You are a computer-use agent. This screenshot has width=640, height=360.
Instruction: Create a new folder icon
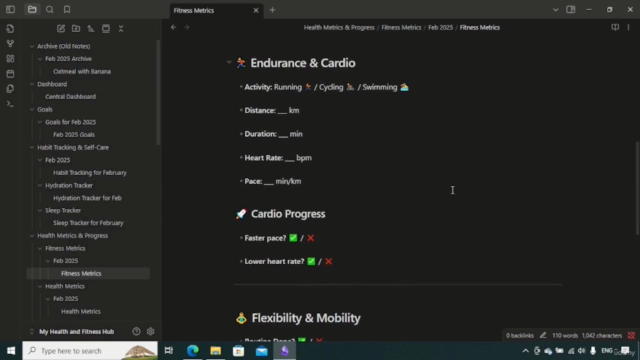click(76, 29)
